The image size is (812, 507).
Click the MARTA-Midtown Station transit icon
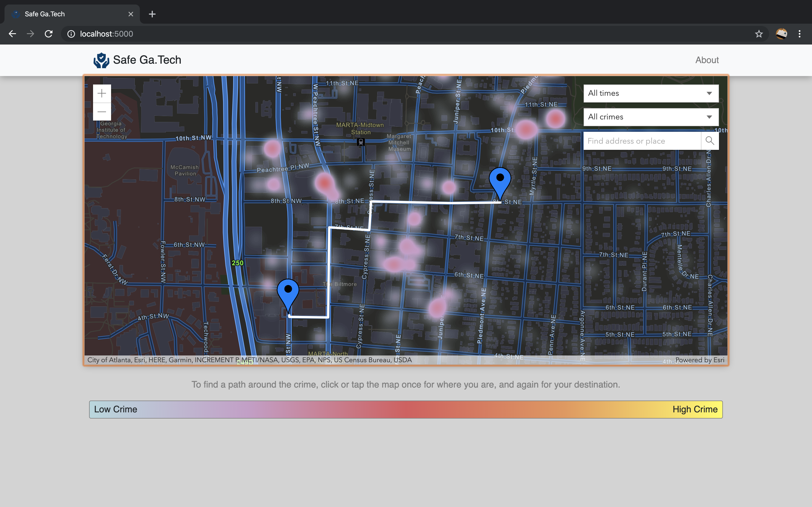(361, 142)
